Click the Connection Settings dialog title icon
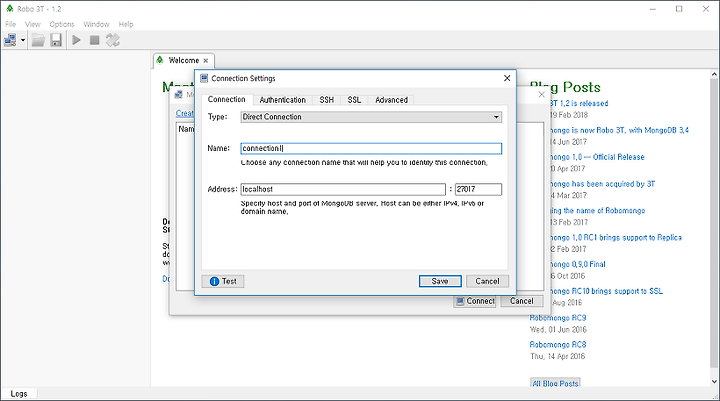 204,78
